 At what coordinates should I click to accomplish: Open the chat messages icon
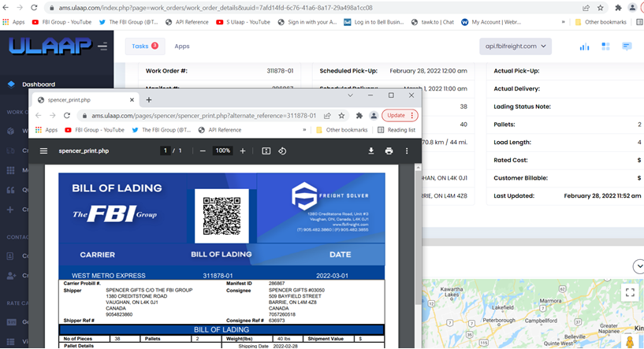coord(627,47)
